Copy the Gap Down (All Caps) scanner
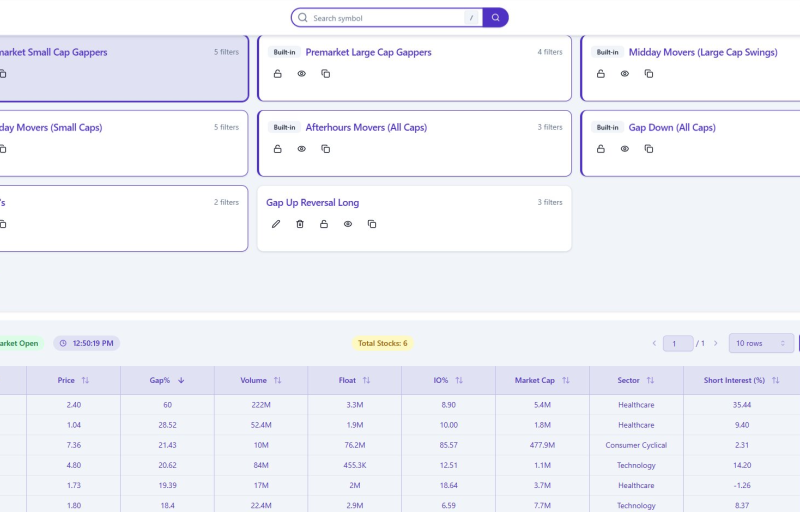800x512 pixels. (649, 149)
